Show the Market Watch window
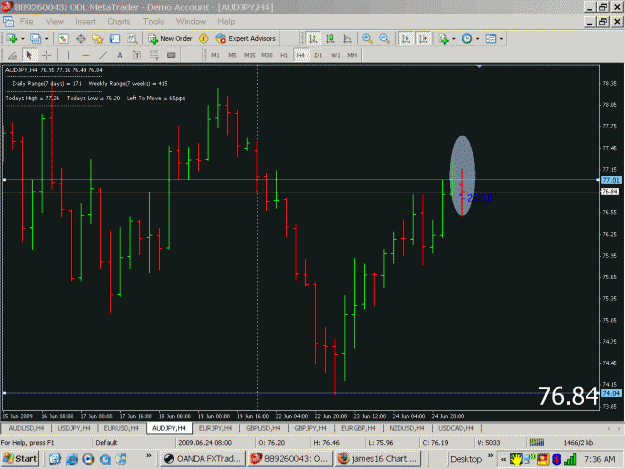Viewport: 625px width, 469px height. (x=63, y=39)
